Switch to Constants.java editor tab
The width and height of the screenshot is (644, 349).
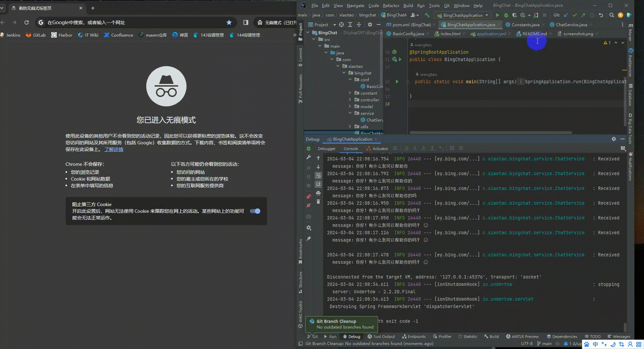pos(525,24)
